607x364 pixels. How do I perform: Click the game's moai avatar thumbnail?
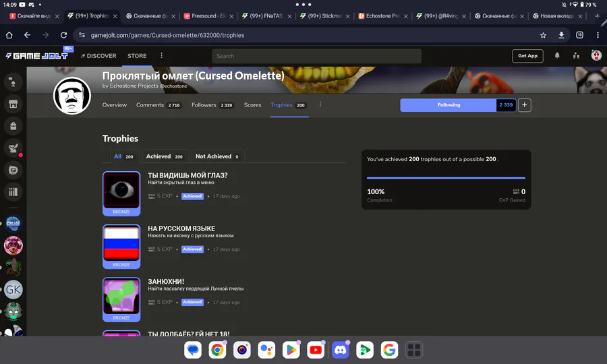(72, 96)
